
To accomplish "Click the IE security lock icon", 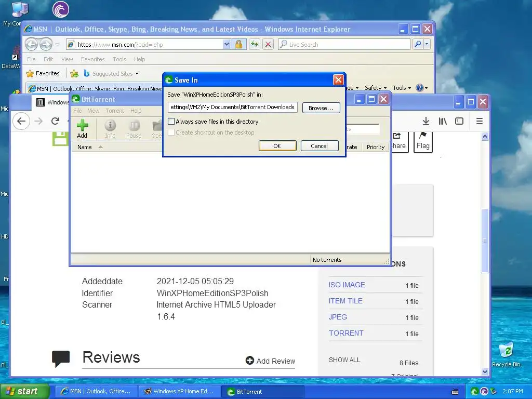I will [239, 44].
